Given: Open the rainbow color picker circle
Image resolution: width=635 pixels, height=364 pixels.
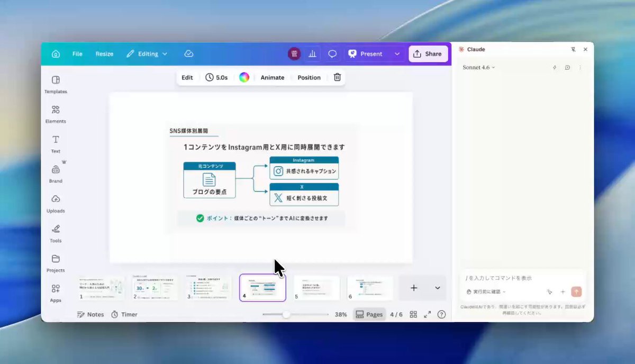Looking at the screenshot, I should [244, 77].
